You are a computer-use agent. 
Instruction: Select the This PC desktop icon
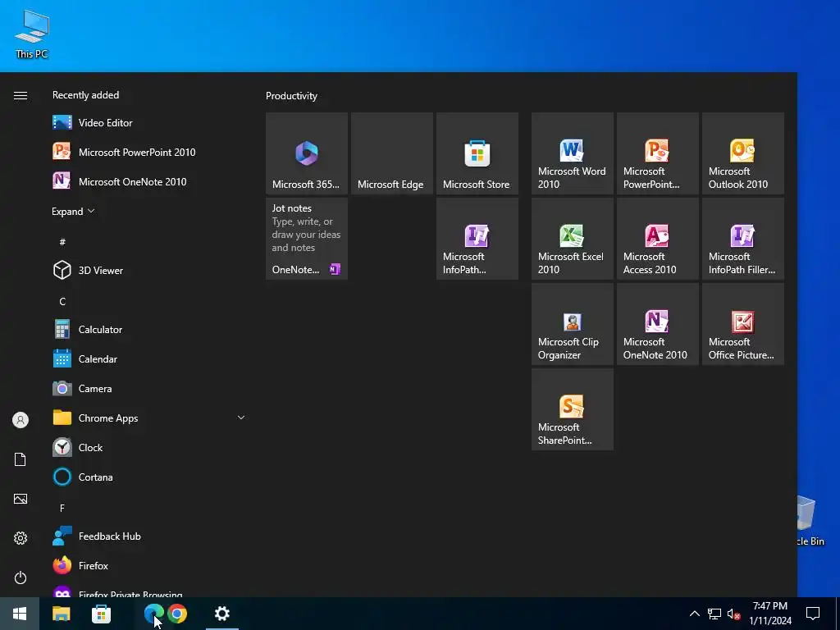coord(32,34)
